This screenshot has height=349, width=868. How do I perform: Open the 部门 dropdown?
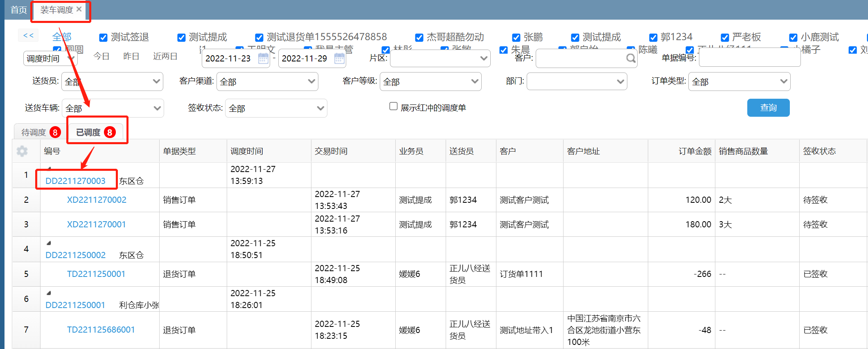(577, 81)
